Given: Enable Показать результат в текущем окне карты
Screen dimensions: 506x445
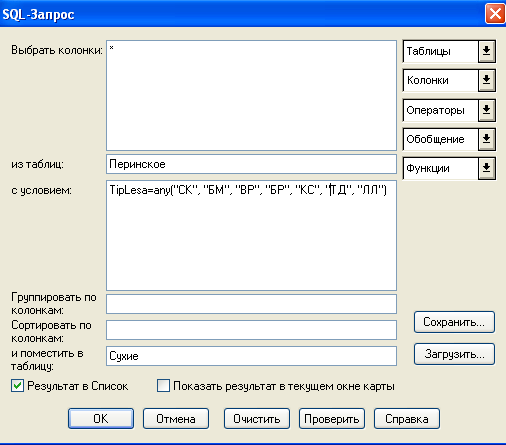Looking at the screenshot, I should 163,386.
